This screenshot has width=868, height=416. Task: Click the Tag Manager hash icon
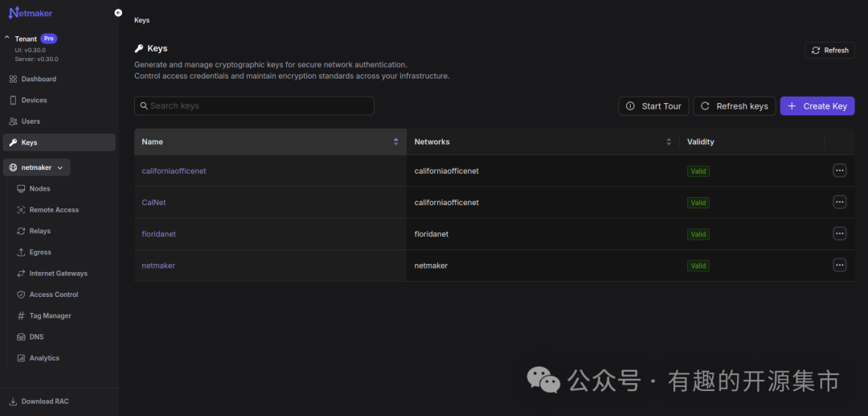(x=22, y=316)
